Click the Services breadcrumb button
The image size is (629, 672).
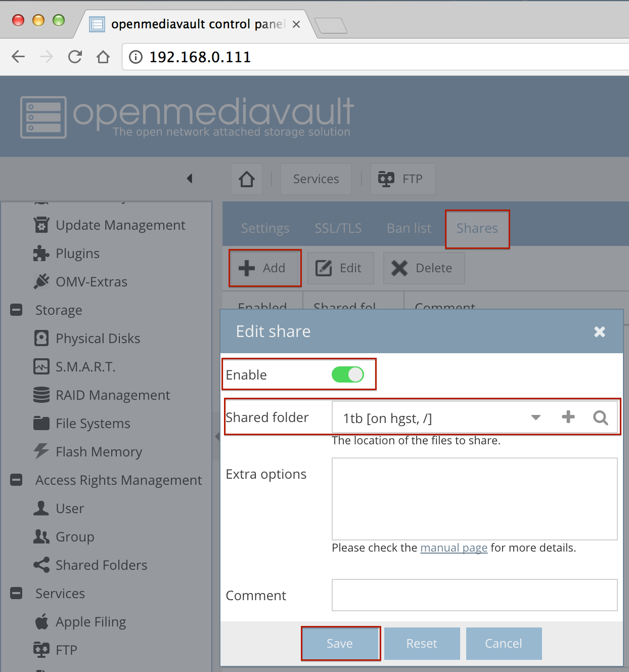pos(316,179)
